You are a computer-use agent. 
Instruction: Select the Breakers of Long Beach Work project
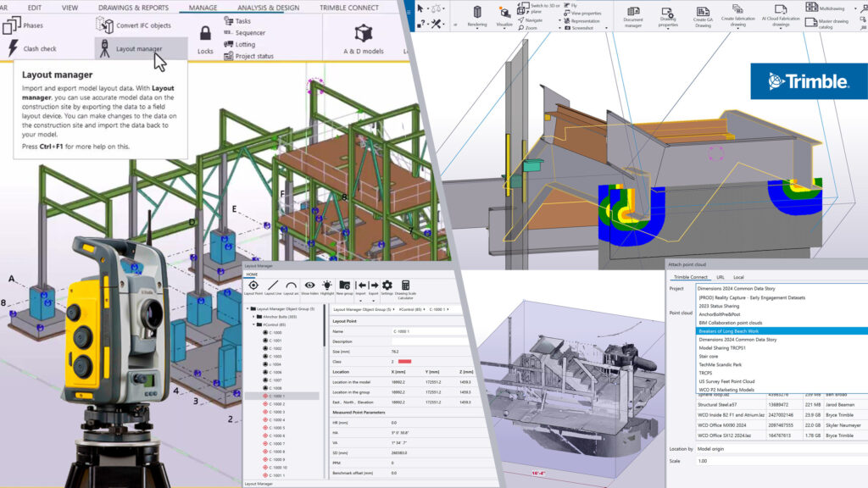(x=729, y=331)
